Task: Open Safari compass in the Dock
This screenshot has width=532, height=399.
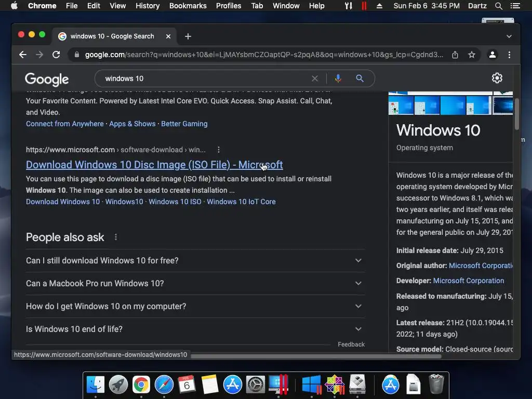Action: click(164, 384)
